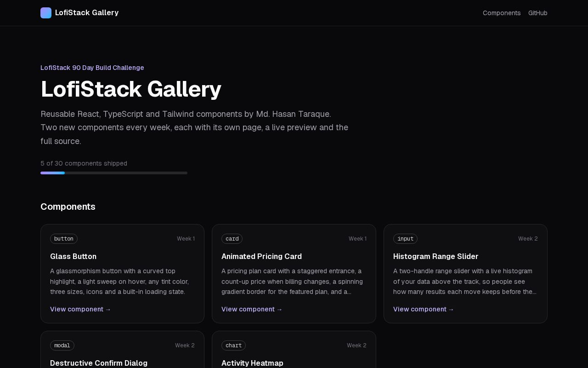Go to Components in the top navigation

pos(502,13)
